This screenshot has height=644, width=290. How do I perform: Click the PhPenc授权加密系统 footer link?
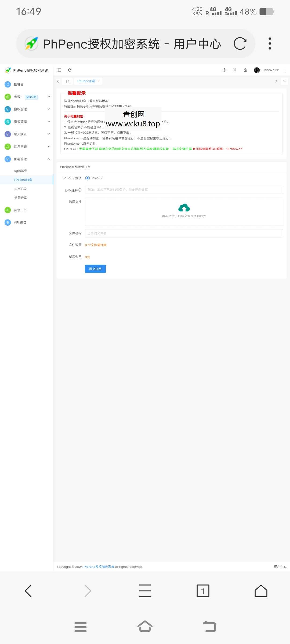[x=99, y=567]
